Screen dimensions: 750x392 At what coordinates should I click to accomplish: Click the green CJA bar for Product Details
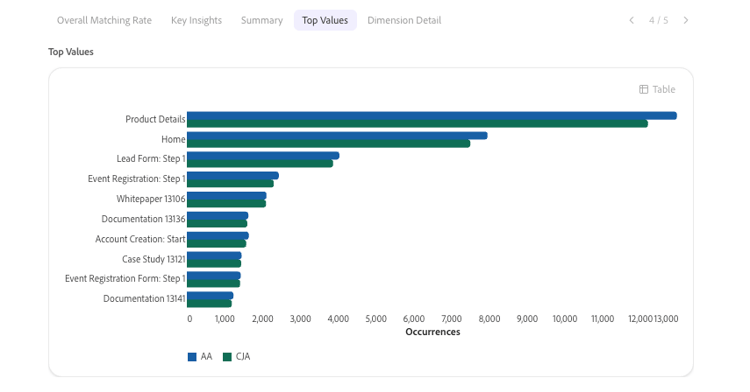point(418,124)
